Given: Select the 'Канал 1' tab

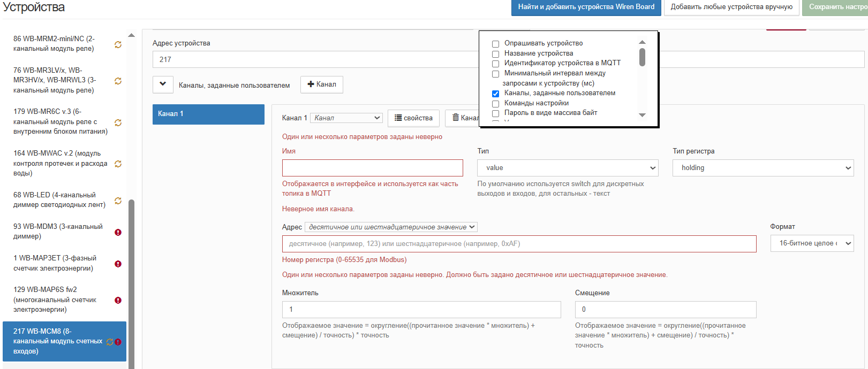Looking at the screenshot, I should point(208,114).
